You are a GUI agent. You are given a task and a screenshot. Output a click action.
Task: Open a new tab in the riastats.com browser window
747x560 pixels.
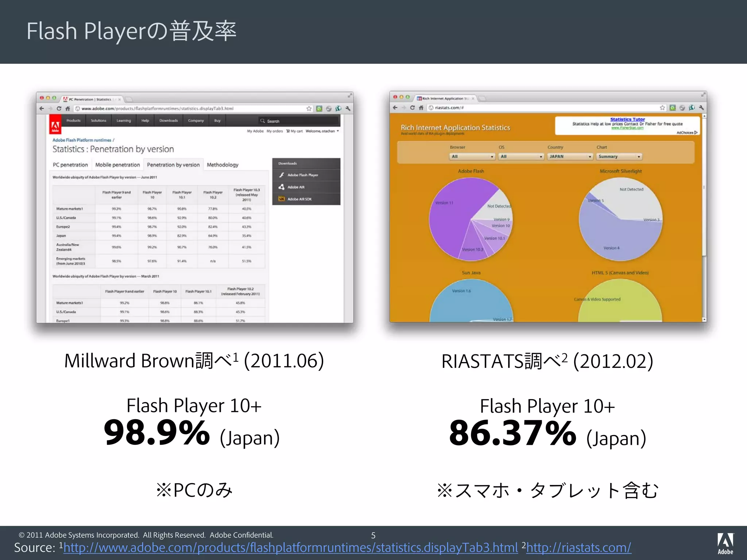(482, 98)
